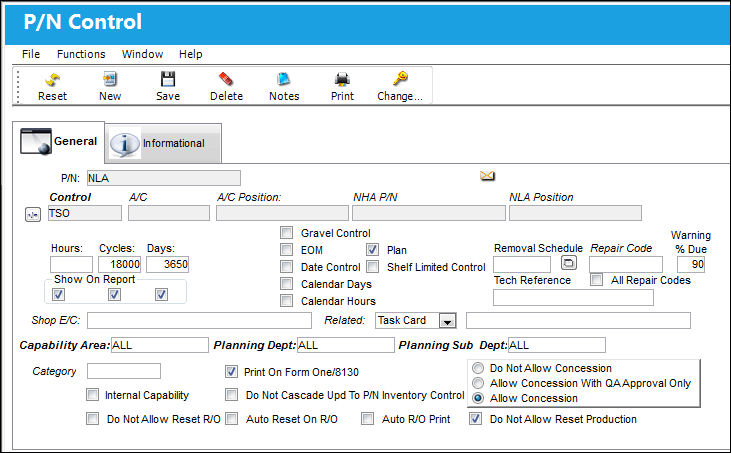
Task: Toggle the EOM checkbox
Action: [x=286, y=250]
